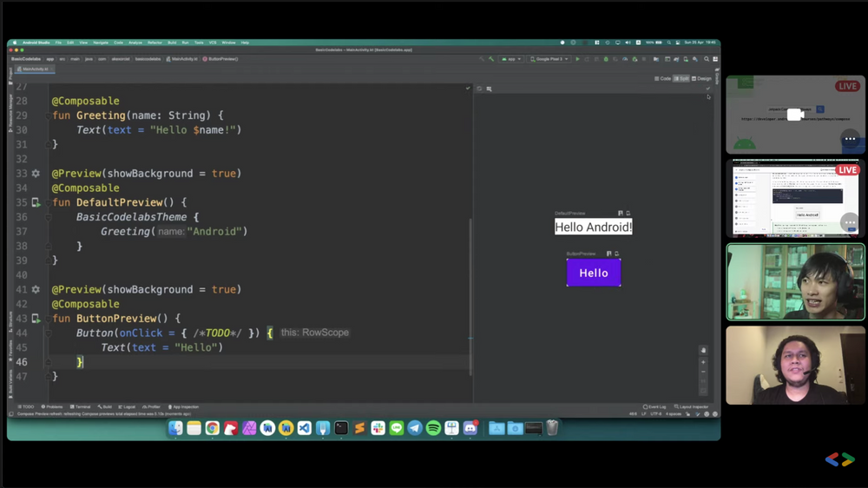Zoom in the preview with the plus icon
The image size is (868, 488).
pyautogui.click(x=703, y=362)
